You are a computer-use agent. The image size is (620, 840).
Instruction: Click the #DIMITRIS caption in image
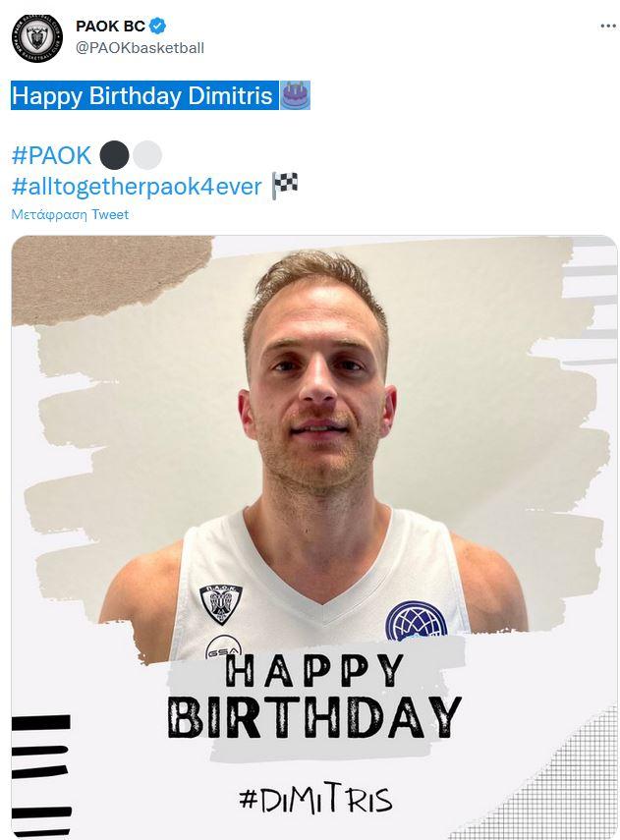point(315,799)
